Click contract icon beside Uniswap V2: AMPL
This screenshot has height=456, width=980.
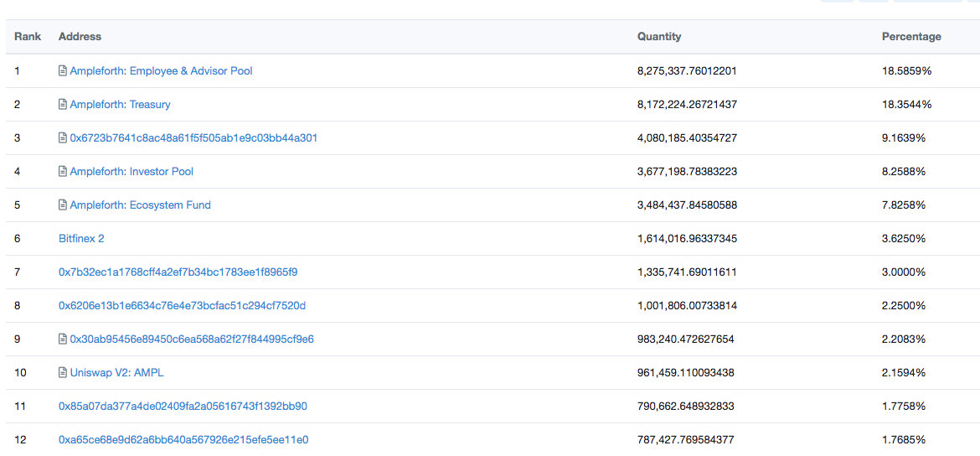[63, 373]
